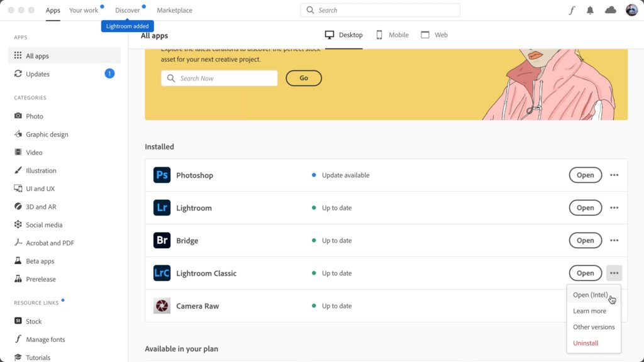Open Bridge with Open button
This screenshot has width=644, height=362.
pos(586,241)
